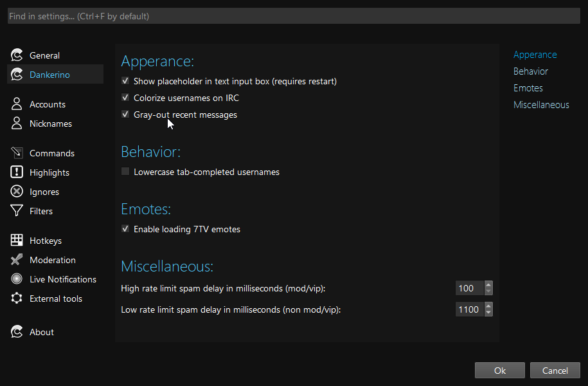Decrease low rate limit spam delay
588x386 pixels.
pyautogui.click(x=488, y=313)
